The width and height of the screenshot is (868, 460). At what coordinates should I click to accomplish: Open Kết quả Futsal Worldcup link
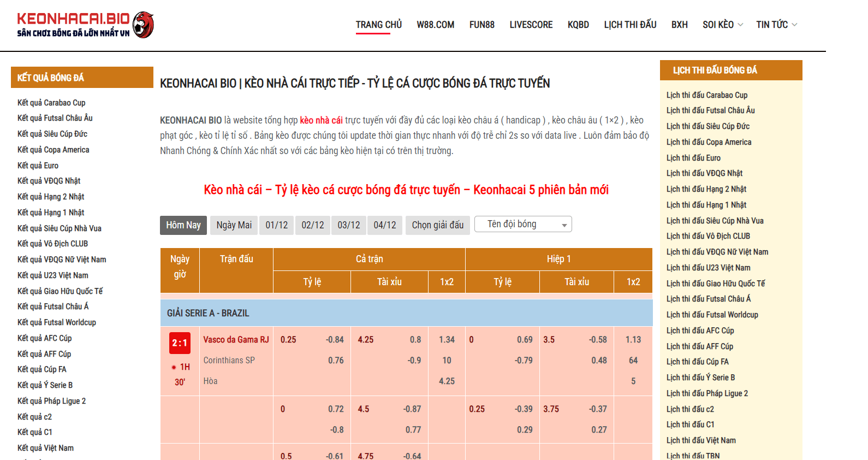[x=57, y=322]
